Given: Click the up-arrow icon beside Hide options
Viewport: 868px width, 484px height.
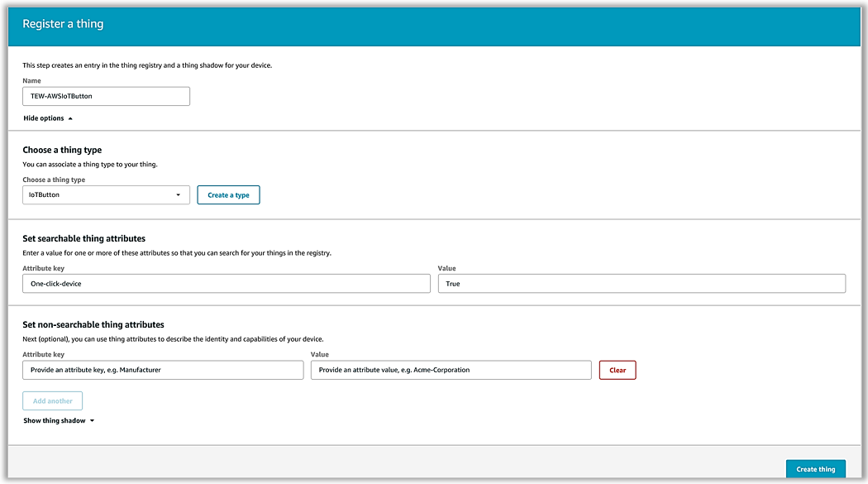Looking at the screenshot, I should tap(70, 119).
